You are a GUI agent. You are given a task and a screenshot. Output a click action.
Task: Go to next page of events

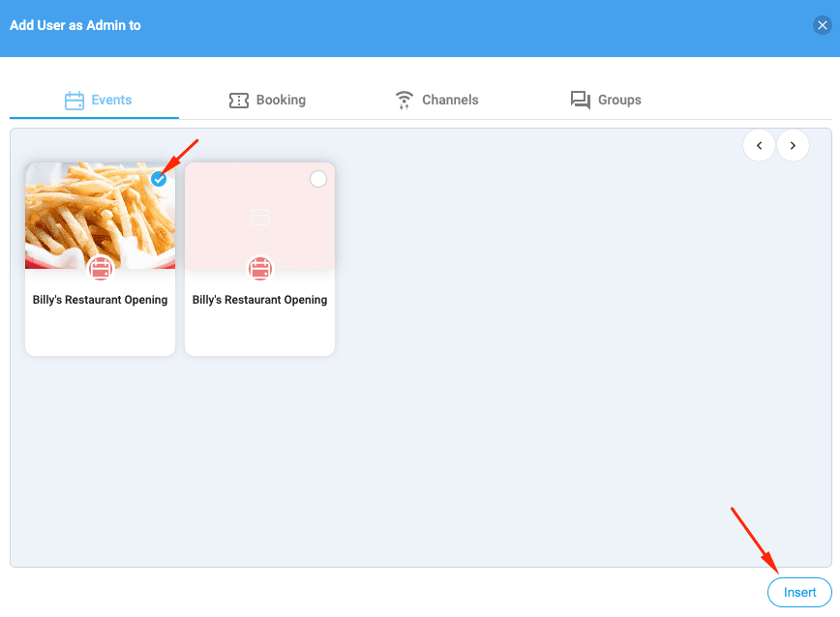pyautogui.click(x=793, y=146)
